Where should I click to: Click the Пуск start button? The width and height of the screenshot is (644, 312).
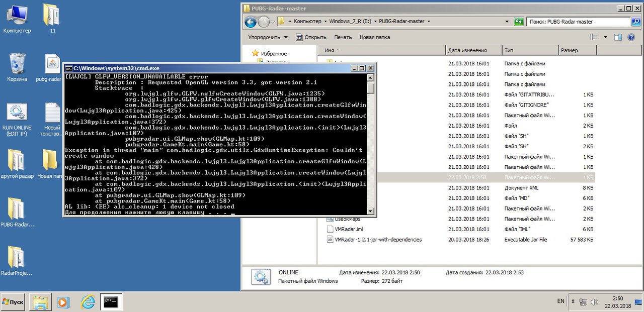point(14,302)
